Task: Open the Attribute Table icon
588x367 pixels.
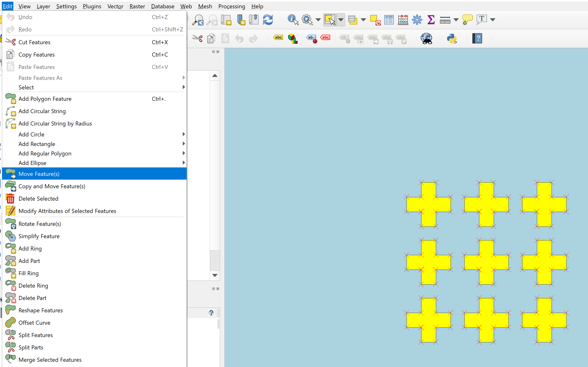Action: point(389,20)
